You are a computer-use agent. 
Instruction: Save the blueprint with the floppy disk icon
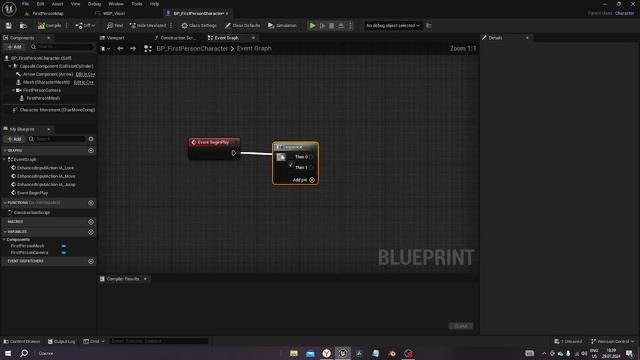click(9, 25)
